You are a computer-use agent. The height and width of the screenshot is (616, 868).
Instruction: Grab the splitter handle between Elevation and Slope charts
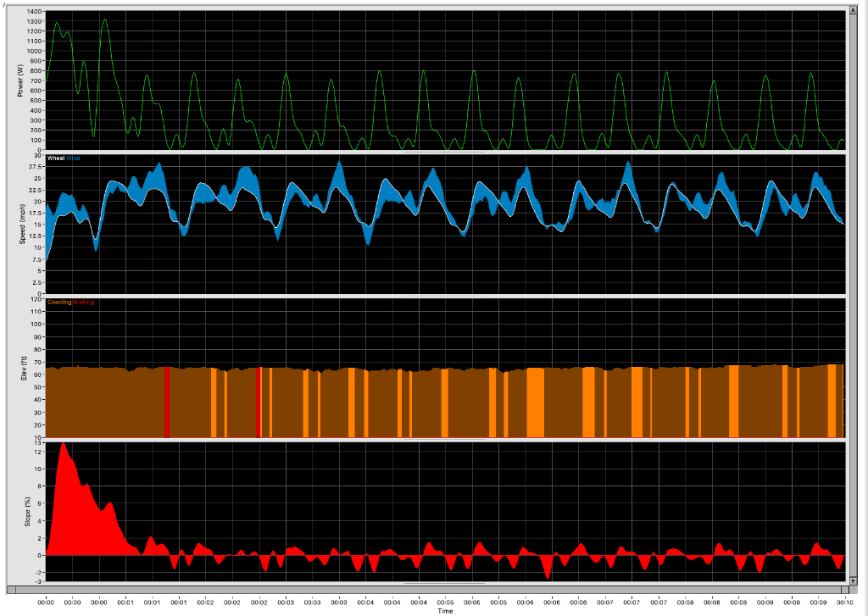coord(444,440)
